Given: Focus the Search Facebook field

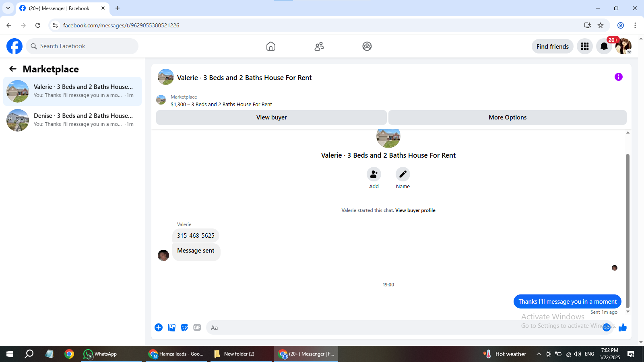Looking at the screenshot, I should pos(82,46).
